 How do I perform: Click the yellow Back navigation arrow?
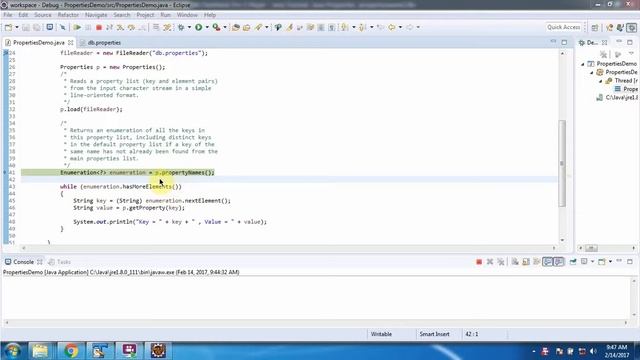point(392,27)
